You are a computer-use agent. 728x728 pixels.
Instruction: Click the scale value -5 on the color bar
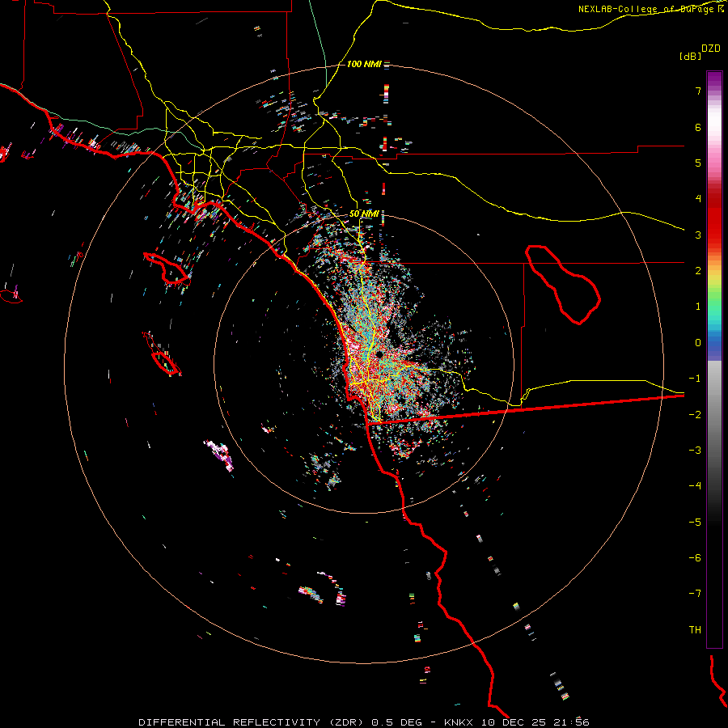click(x=695, y=522)
